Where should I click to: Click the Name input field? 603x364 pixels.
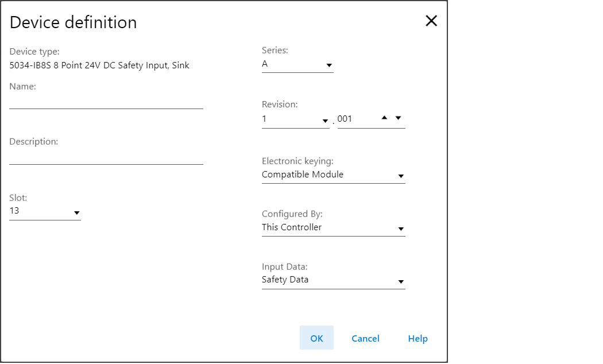pos(106,102)
